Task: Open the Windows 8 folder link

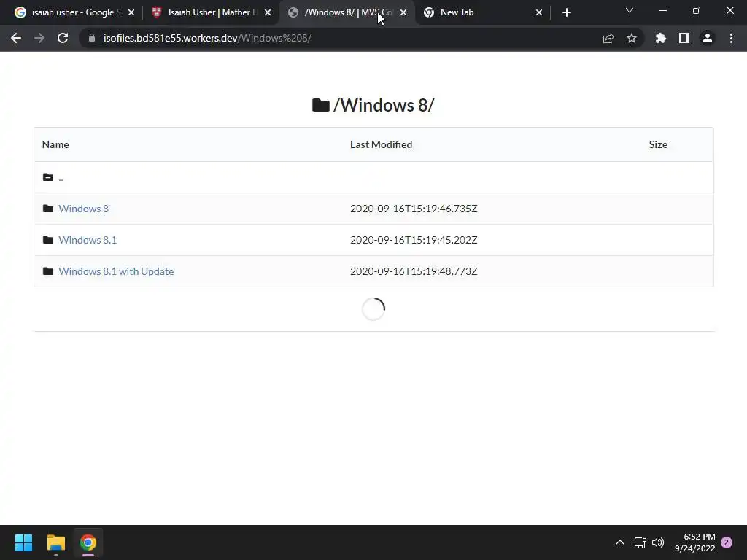Action: [83, 209]
